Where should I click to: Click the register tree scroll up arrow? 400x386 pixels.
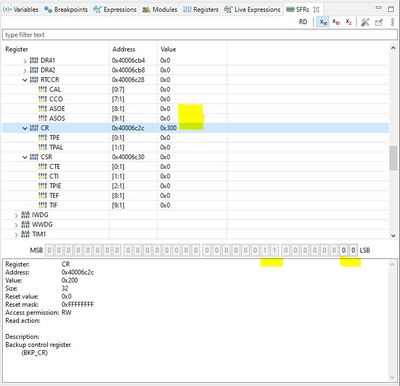click(393, 48)
